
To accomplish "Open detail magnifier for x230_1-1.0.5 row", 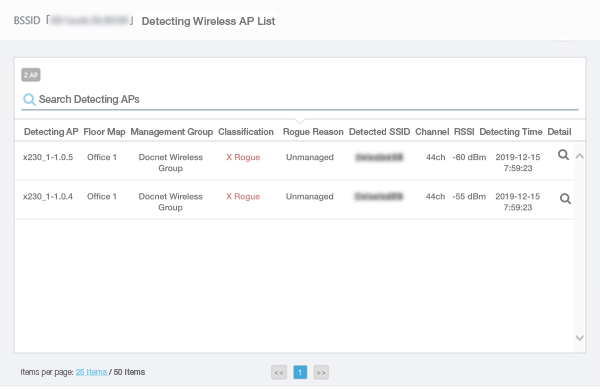I will [x=563, y=155].
